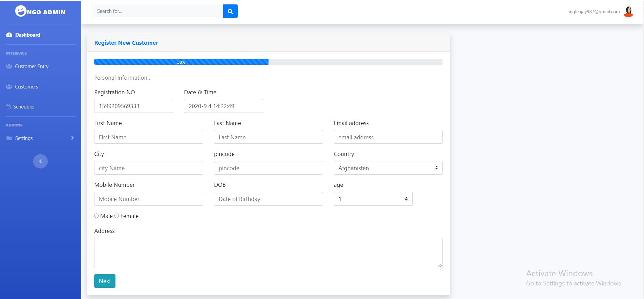Click the NGO Admin logo icon
The height and width of the screenshot is (299, 644).
(x=21, y=11)
